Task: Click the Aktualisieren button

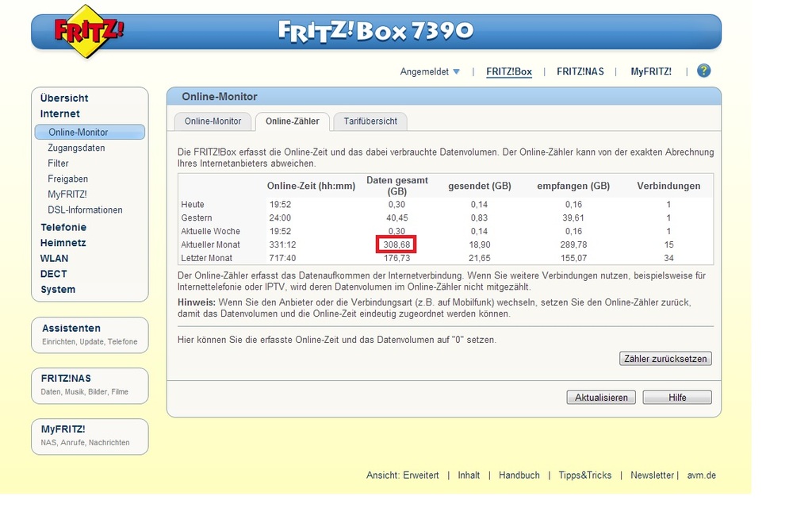Action: (x=601, y=398)
